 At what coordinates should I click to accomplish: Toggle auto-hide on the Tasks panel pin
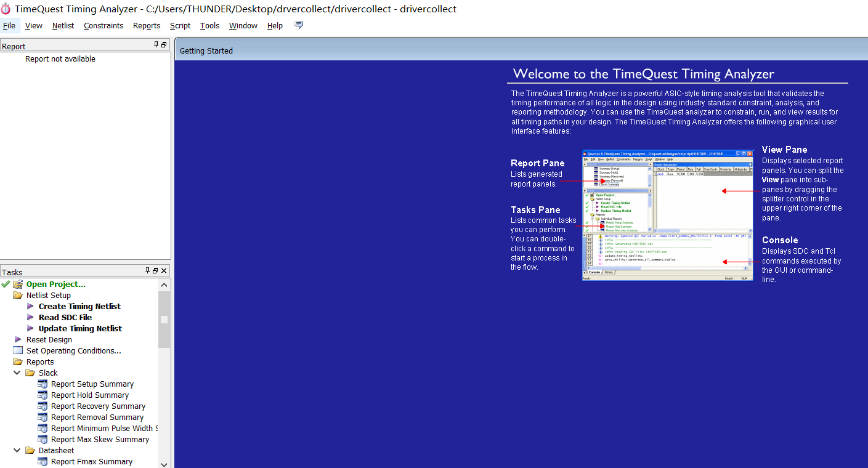(x=147, y=270)
